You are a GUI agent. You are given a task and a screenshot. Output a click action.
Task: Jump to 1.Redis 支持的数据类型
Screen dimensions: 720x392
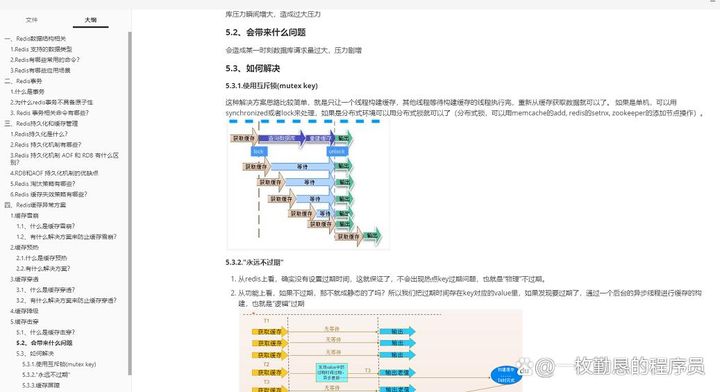click(x=41, y=49)
